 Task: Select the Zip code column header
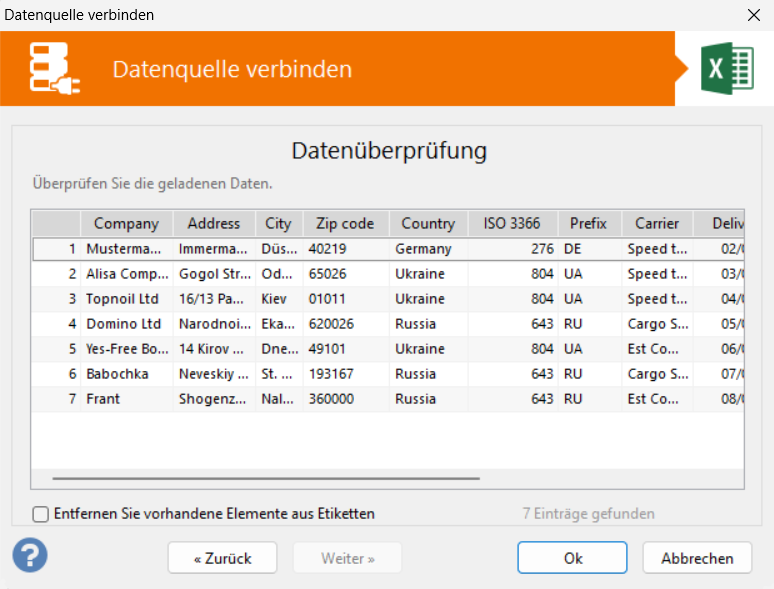[345, 224]
